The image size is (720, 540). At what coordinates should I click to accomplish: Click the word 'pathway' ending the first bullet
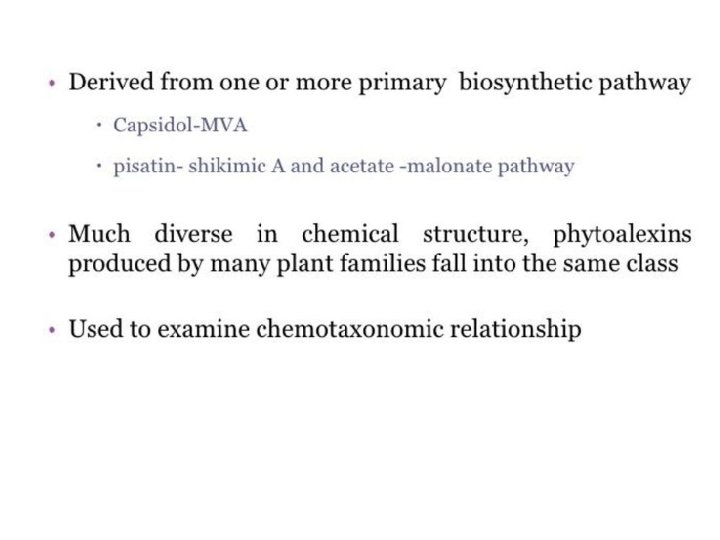[x=644, y=83]
